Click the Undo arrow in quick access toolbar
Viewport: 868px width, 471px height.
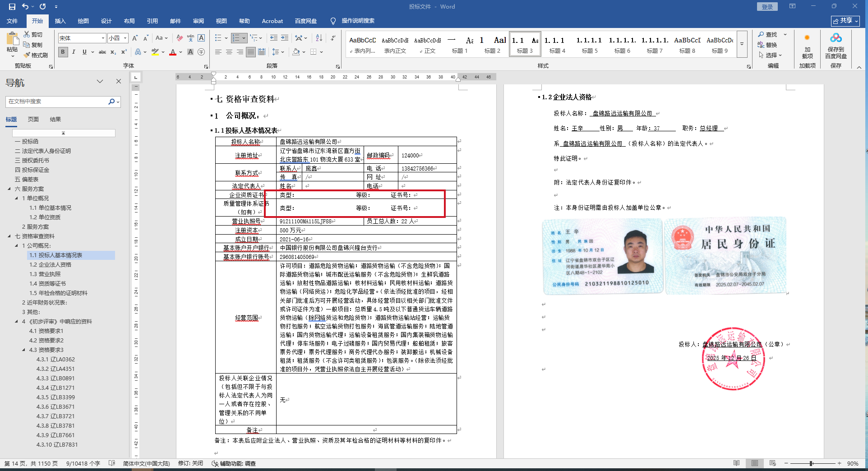[x=25, y=7]
